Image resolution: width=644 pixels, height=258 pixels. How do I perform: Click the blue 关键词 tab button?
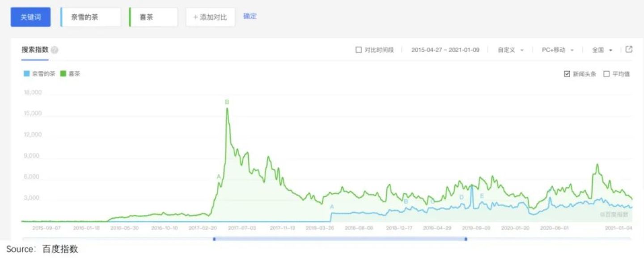click(30, 17)
